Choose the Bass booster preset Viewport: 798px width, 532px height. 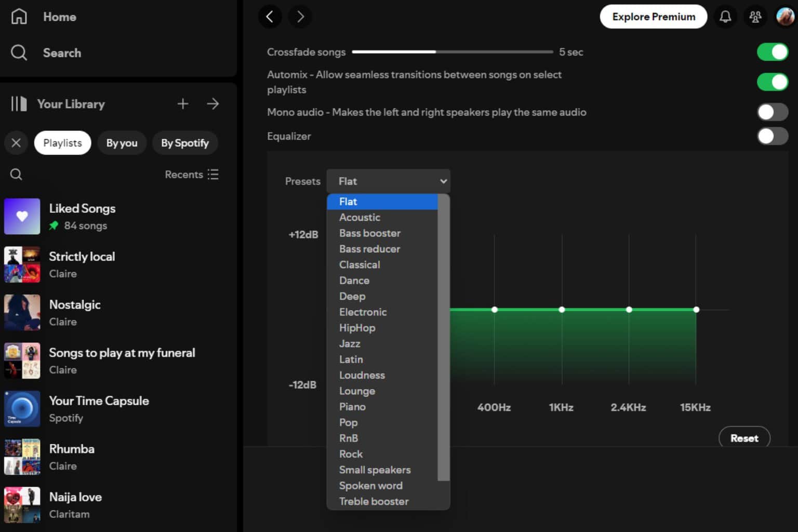[382, 233]
